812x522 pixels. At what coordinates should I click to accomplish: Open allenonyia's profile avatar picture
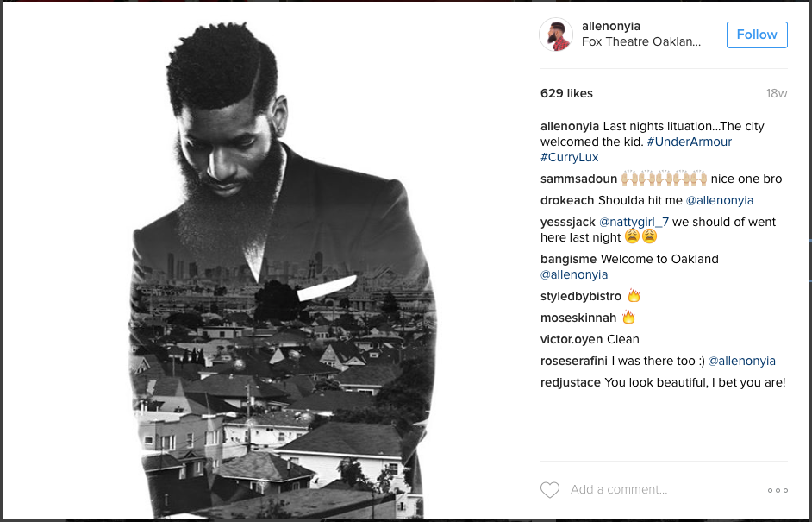coord(556,35)
